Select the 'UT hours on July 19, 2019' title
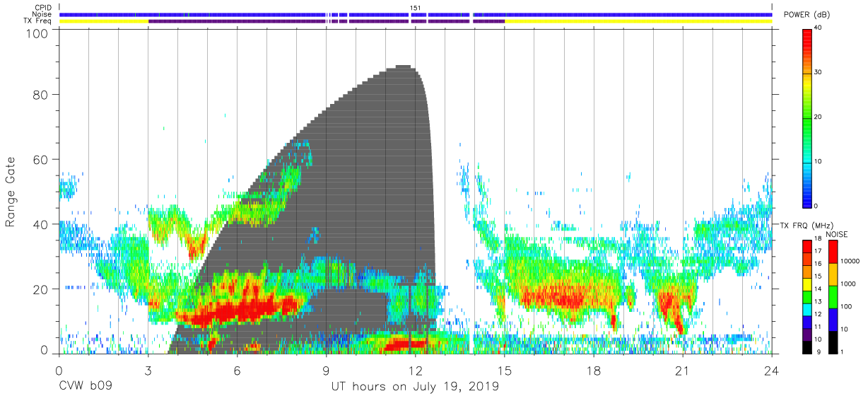868x401 pixels. point(415,387)
